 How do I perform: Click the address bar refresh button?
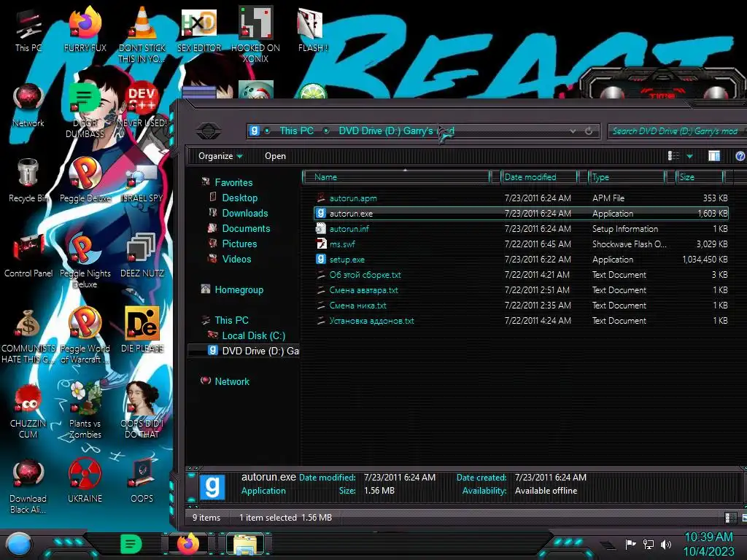(589, 131)
